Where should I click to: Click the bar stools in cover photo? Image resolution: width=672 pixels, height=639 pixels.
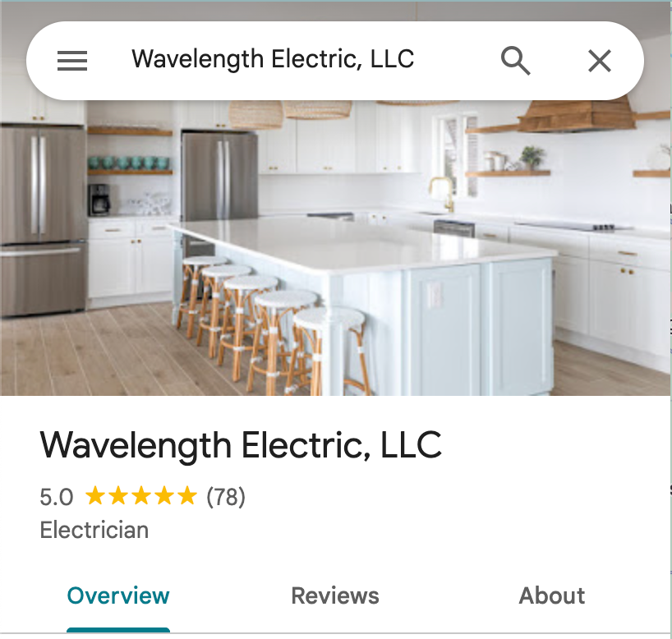point(272,326)
